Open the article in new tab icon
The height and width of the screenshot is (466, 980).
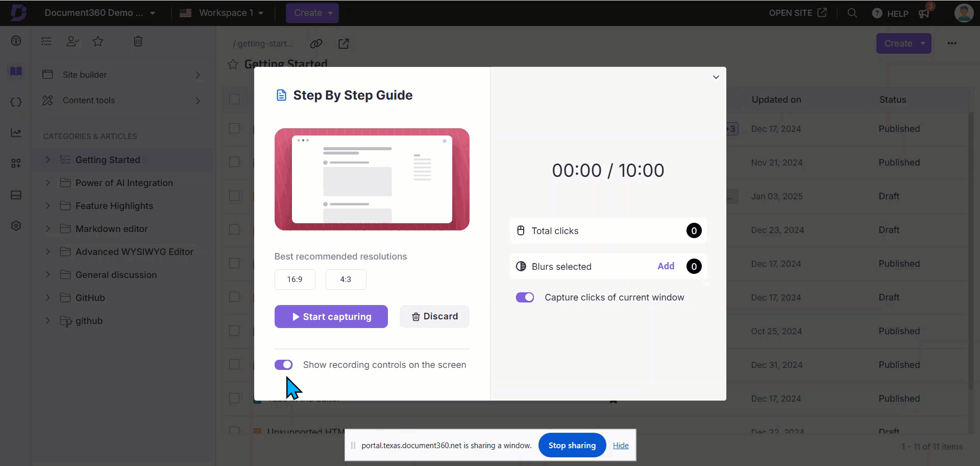(344, 43)
